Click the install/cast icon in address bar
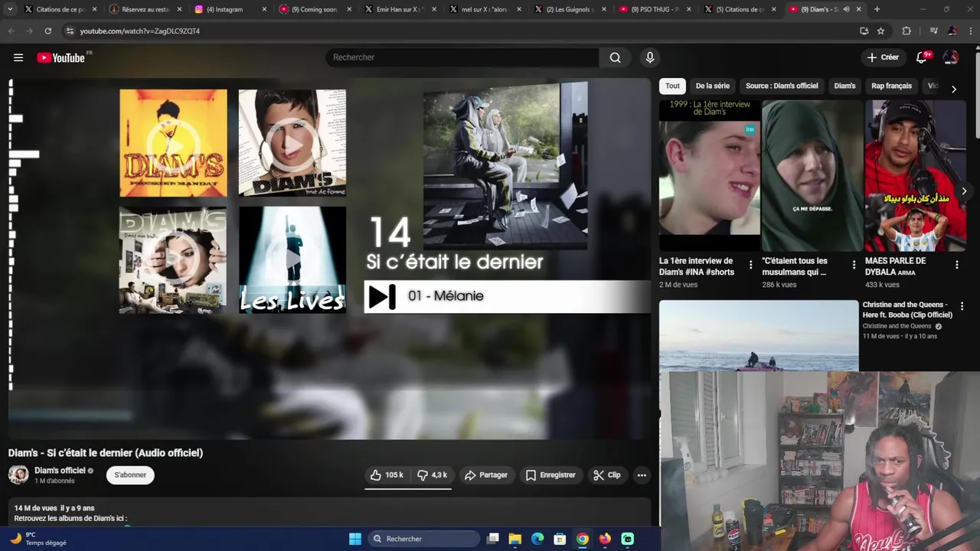Viewport: 980px width, 551px height. 864,31
